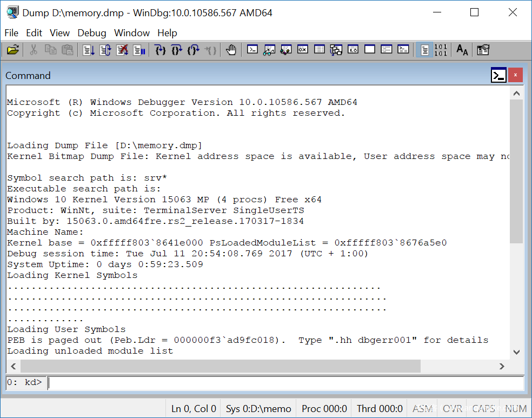
Task: Click the Step Over toolbar icon
Action: [x=177, y=50]
